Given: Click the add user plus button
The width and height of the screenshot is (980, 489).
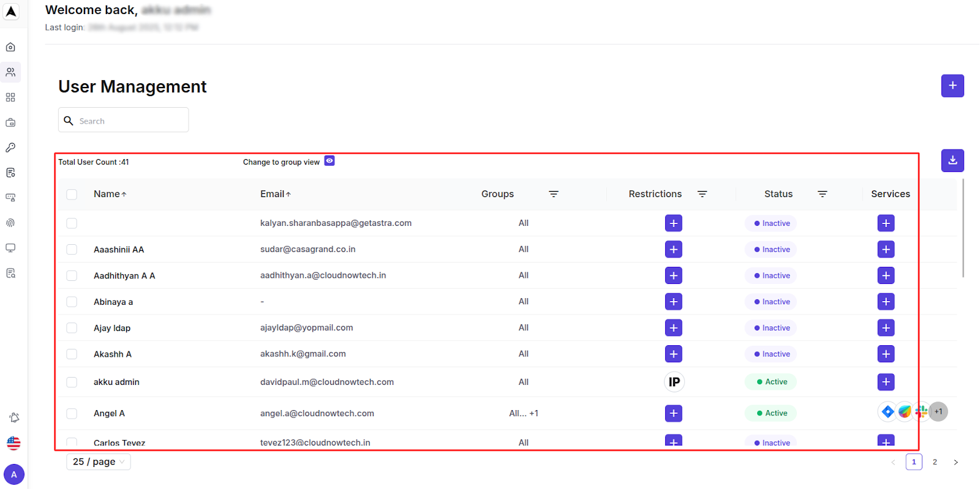Looking at the screenshot, I should click(x=952, y=86).
